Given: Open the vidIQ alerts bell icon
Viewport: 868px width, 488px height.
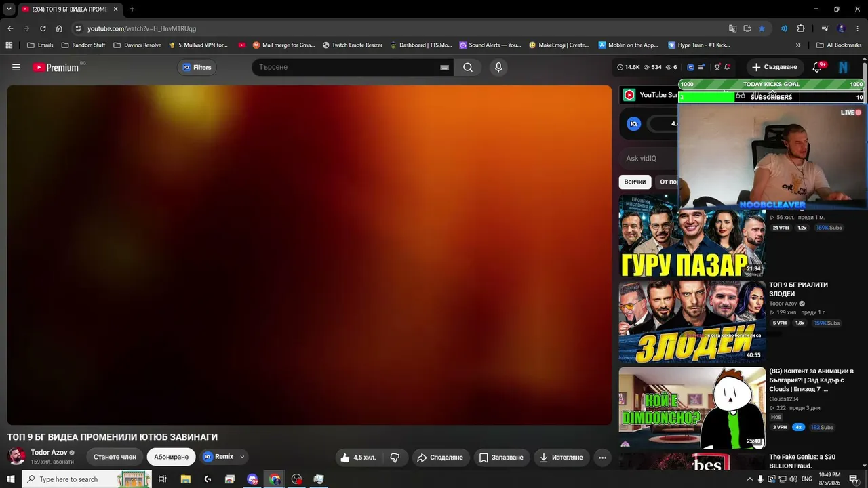Looking at the screenshot, I should point(727,67).
